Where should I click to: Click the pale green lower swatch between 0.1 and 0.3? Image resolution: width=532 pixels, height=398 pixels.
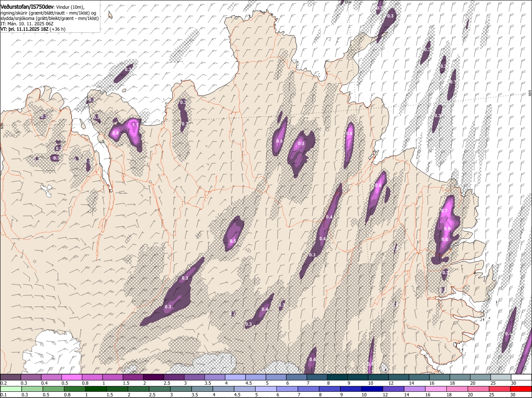[x=11, y=389]
